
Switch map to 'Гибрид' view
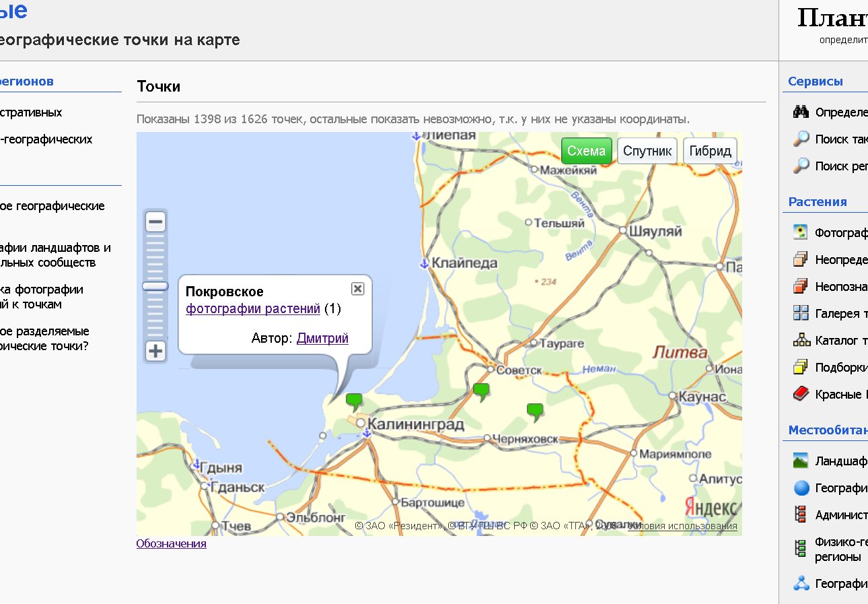pos(710,151)
